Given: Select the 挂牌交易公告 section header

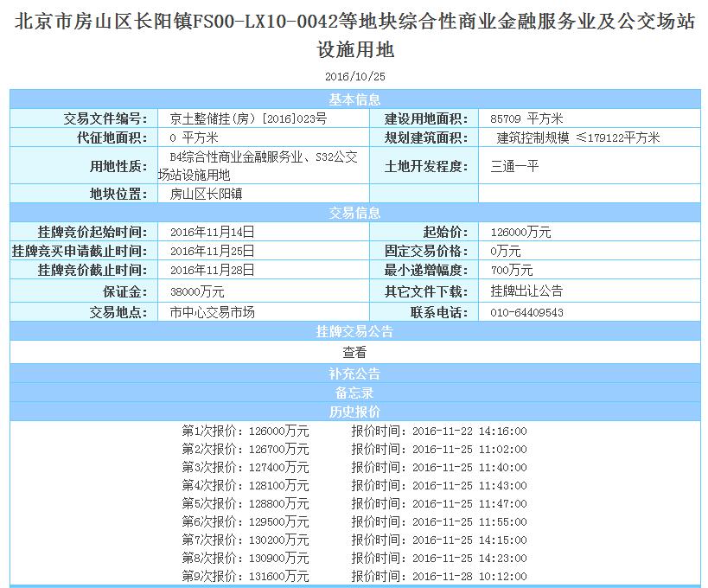Looking at the screenshot, I should pos(354,331).
